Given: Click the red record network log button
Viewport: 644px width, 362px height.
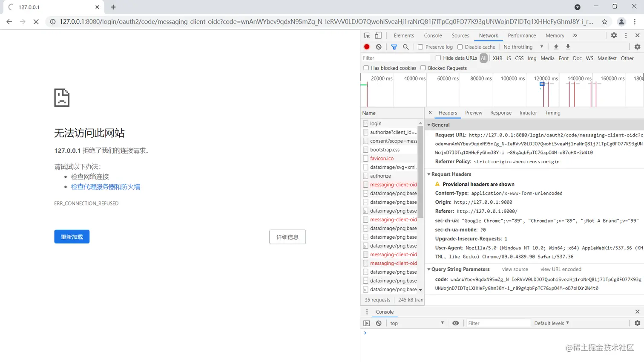Looking at the screenshot, I should [367, 47].
